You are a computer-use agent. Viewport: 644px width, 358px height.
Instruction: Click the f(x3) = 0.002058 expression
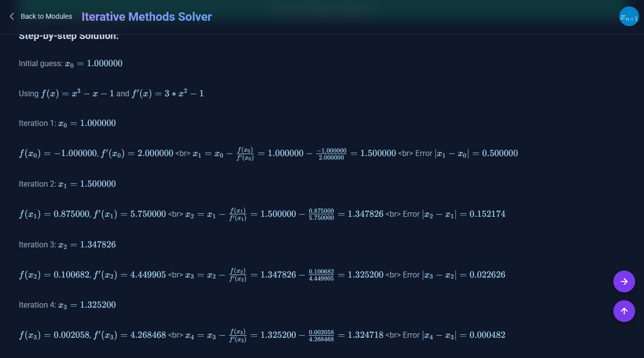(x=54, y=335)
